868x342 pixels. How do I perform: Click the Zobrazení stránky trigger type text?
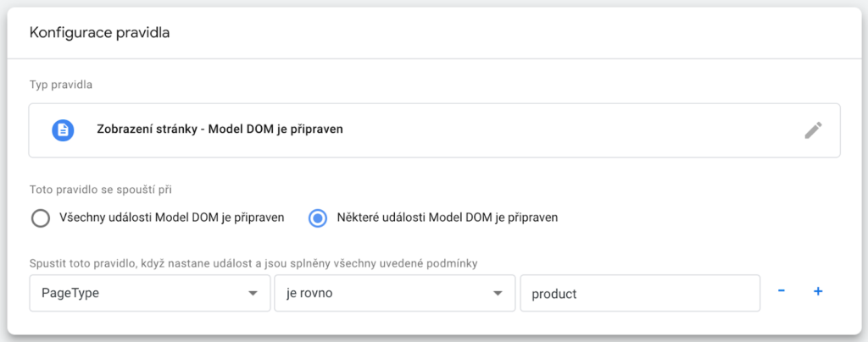click(220, 130)
